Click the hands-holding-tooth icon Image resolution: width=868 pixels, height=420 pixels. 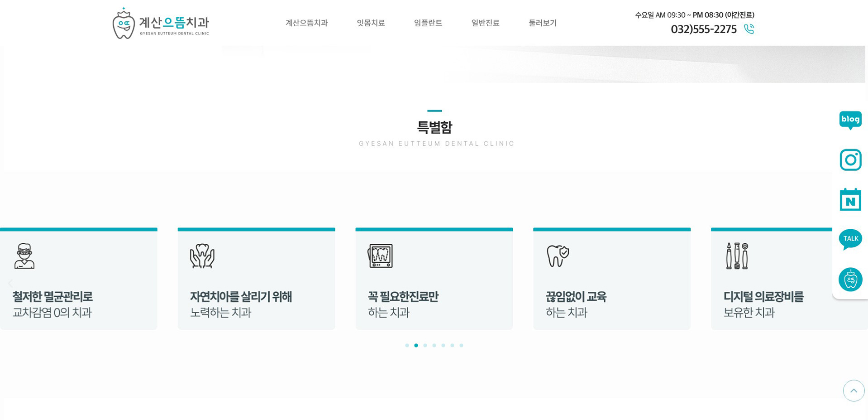(202, 255)
